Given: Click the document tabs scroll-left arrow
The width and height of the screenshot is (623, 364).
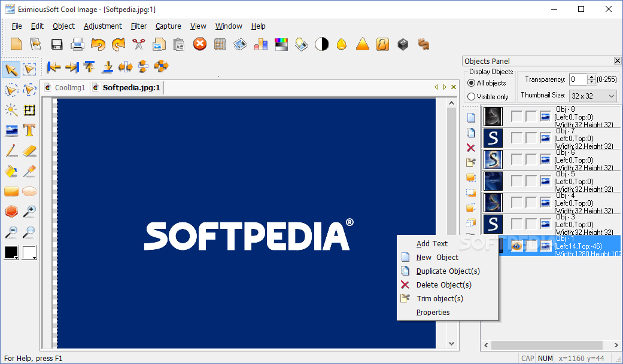Looking at the screenshot, I should 436,87.
